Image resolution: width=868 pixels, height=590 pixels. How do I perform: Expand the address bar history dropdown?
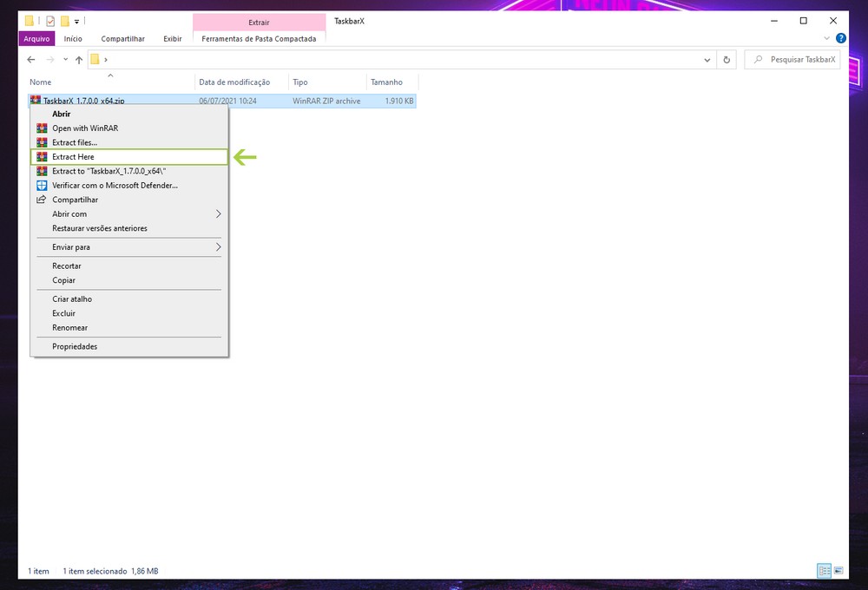(707, 60)
